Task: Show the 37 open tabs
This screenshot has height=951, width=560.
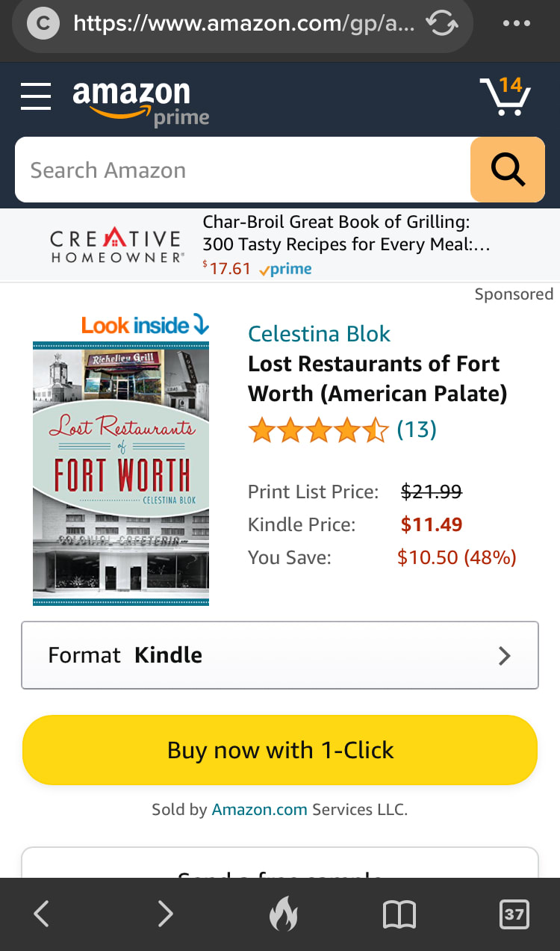Action: [514, 914]
